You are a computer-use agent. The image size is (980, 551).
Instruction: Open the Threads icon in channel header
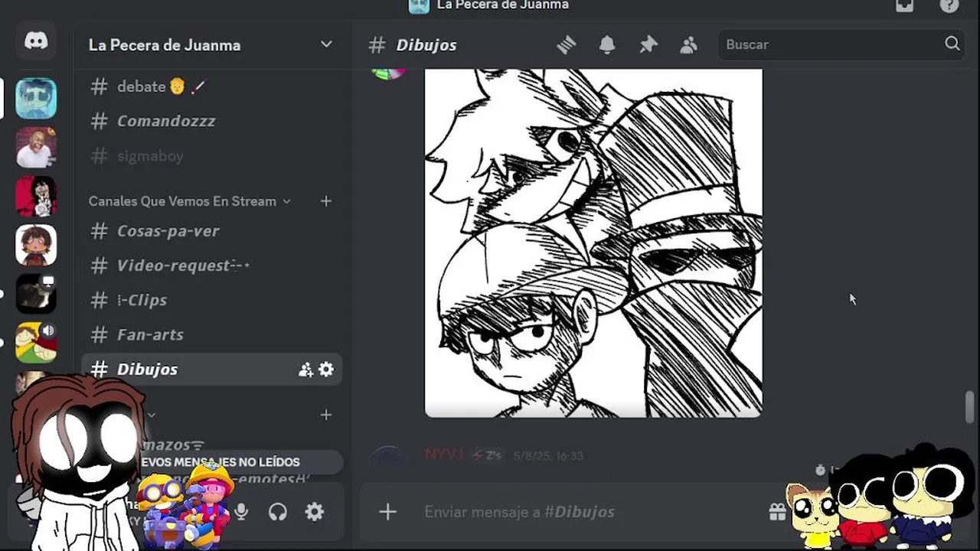[x=566, y=45]
